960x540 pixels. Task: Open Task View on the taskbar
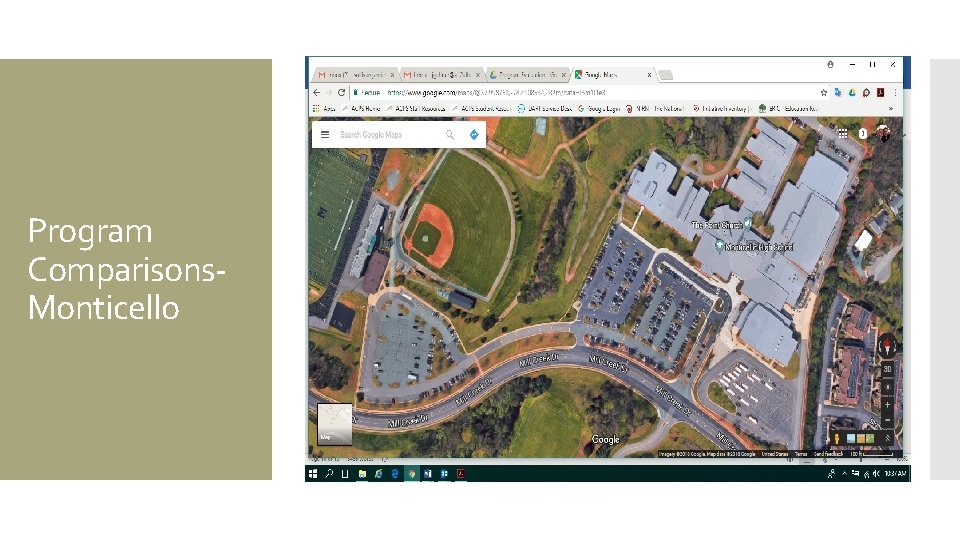pyautogui.click(x=345, y=473)
